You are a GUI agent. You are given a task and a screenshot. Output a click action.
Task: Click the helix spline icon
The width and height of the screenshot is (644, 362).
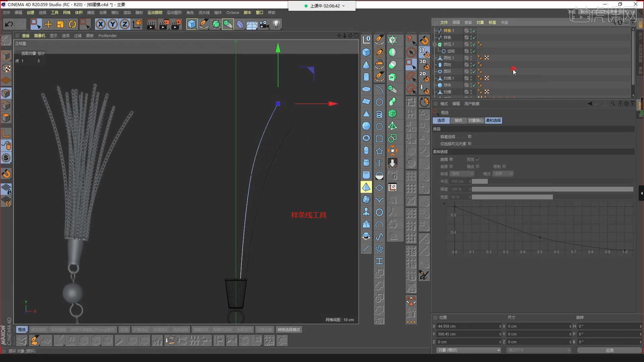tap(379, 114)
